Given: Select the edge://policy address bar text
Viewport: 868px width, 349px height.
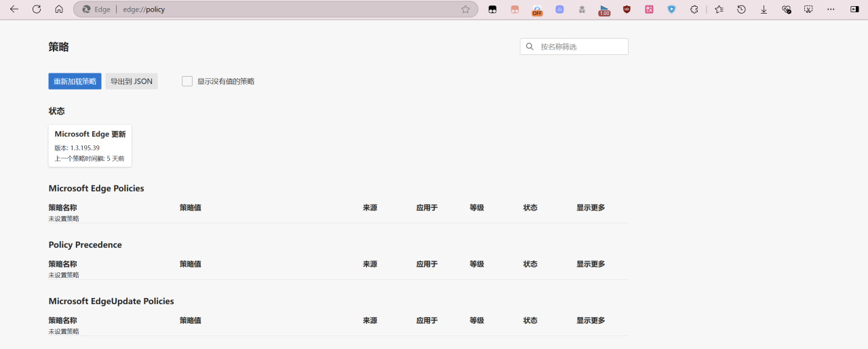Looking at the screenshot, I should coord(144,10).
